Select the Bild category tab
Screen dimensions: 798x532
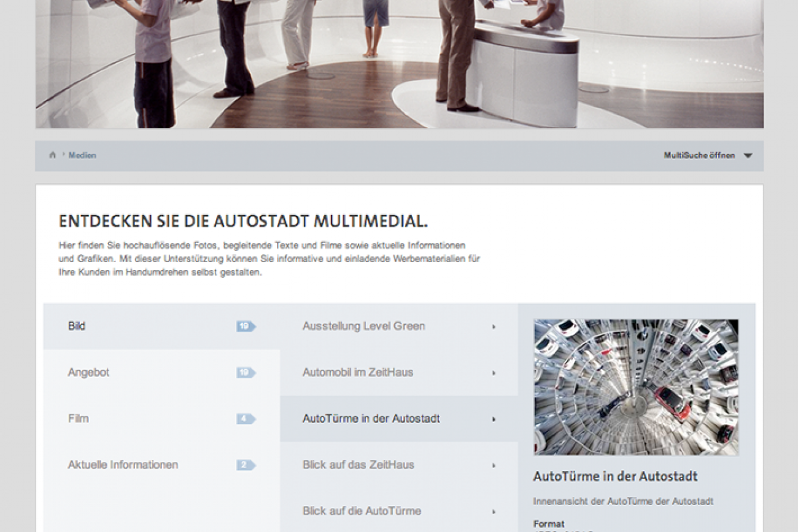77,326
